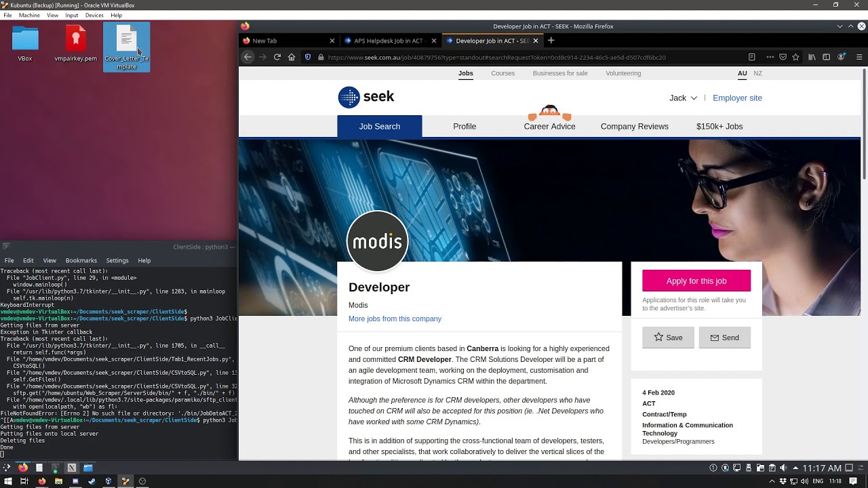868x488 pixels.
Task: Click the Modis company logo
Action: 378,241
